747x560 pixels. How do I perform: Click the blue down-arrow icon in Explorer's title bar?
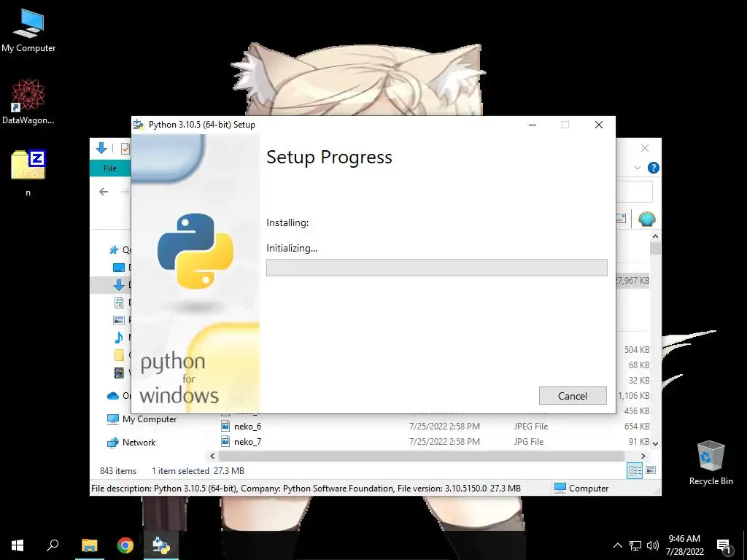point(101,148)
